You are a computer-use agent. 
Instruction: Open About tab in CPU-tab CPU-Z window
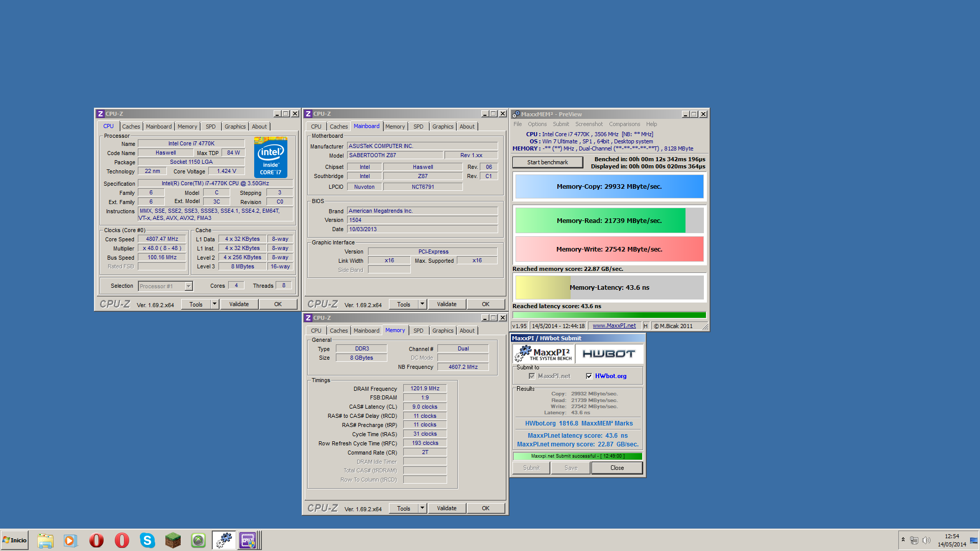tap(259, 127)
